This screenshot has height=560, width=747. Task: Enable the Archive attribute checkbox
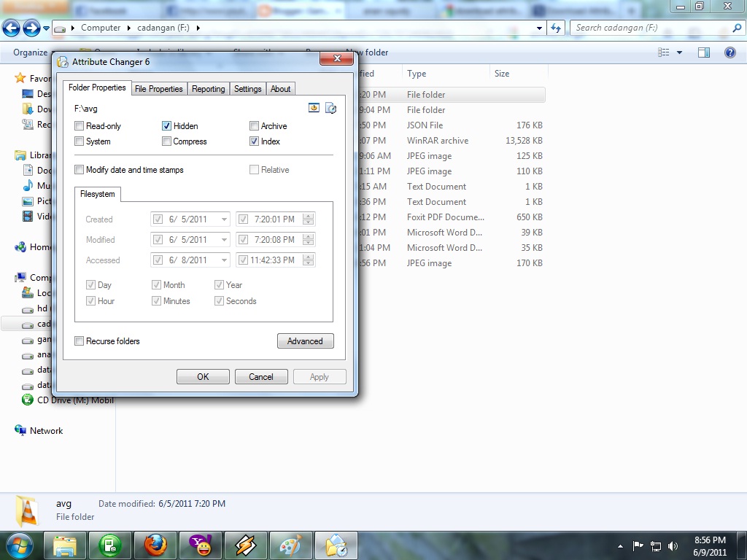pyautogui.click(x=254, y=125)
